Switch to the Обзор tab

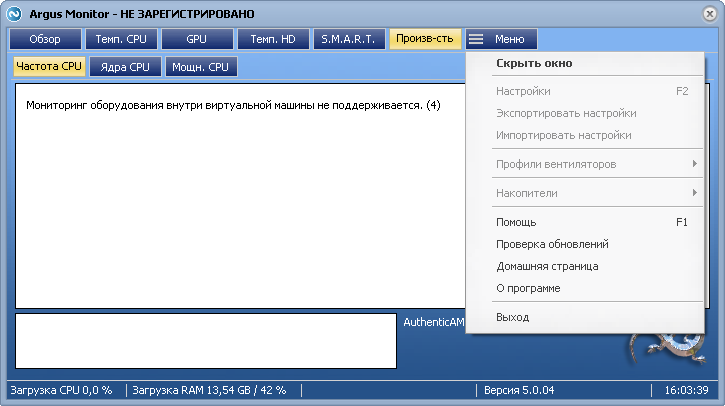tap(45, 39)
